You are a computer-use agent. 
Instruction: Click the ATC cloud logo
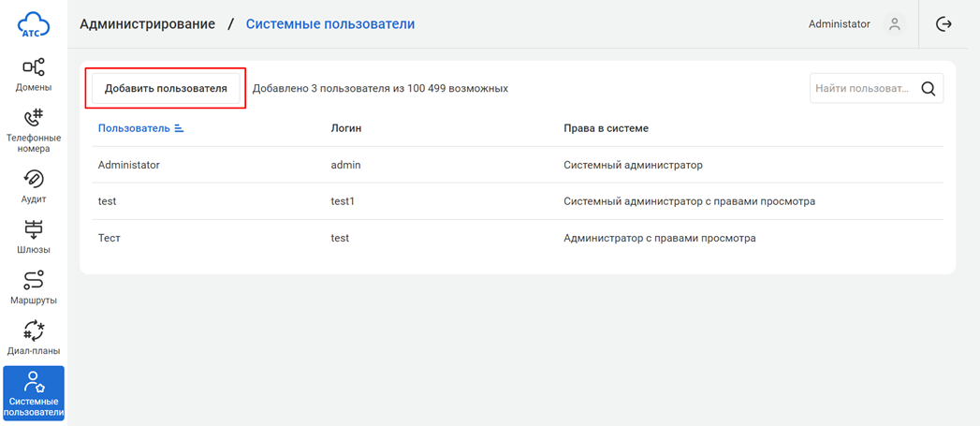[34, 24]
